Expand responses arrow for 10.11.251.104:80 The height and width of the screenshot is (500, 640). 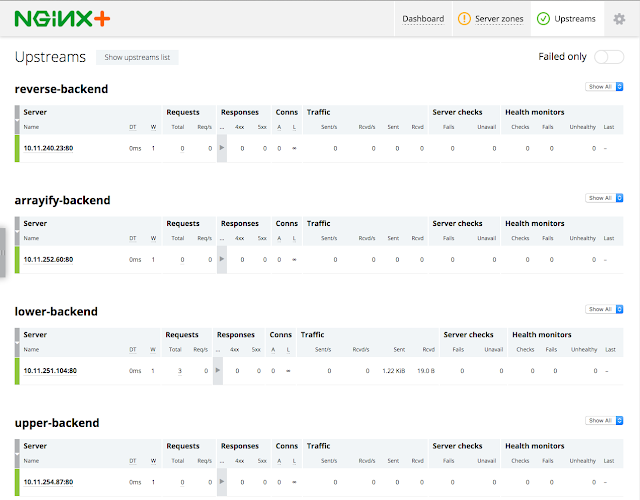(x=218, y=370)
